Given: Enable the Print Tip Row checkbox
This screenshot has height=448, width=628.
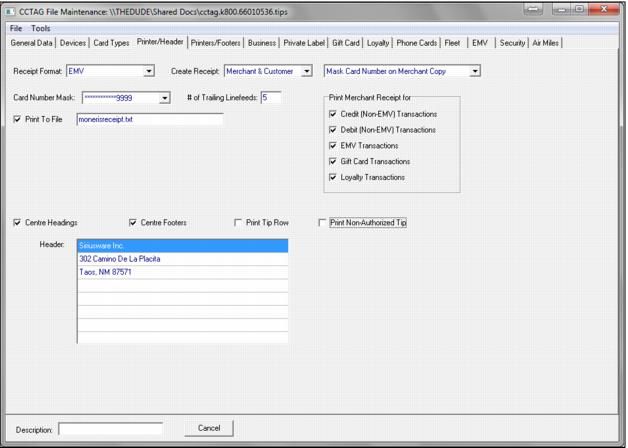Looking at the screenshot, I should (x=238, y=223).
